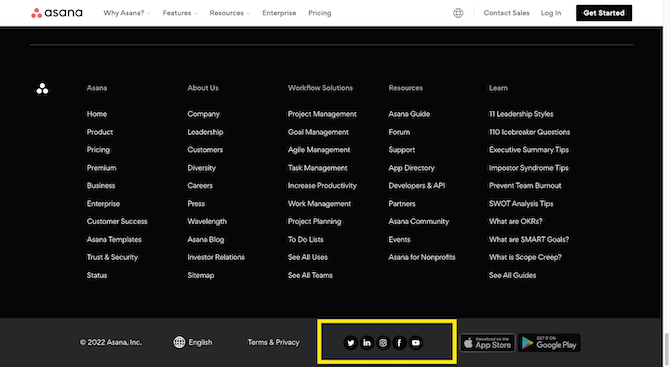Expand the Resources header menu

pos(229,13)
